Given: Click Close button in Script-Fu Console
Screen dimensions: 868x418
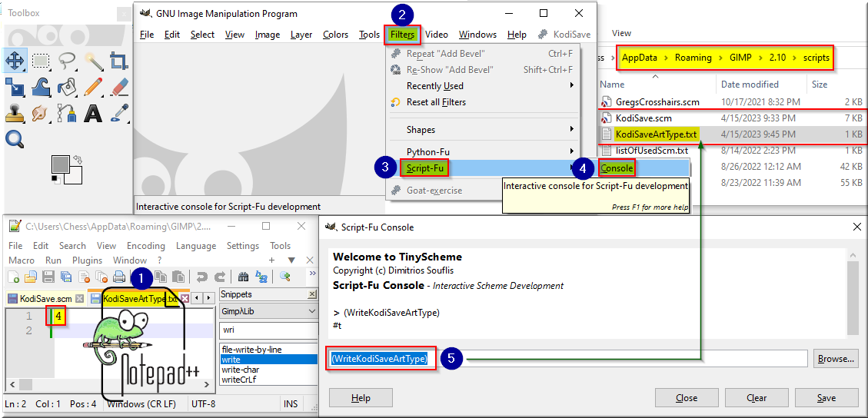Looking at the screenshot, I should (687, 398).
